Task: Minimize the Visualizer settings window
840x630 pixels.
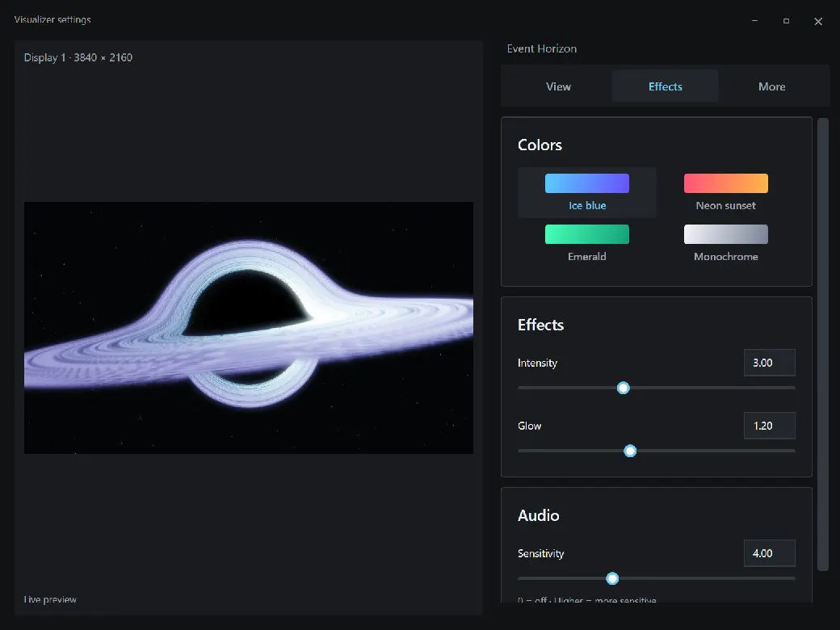Action: 755,21
